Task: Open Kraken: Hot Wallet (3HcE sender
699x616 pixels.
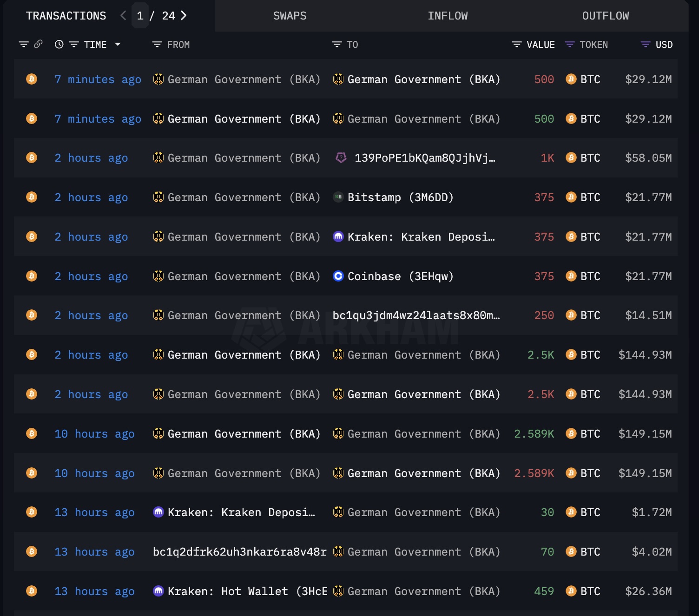Action: [247, 591]
